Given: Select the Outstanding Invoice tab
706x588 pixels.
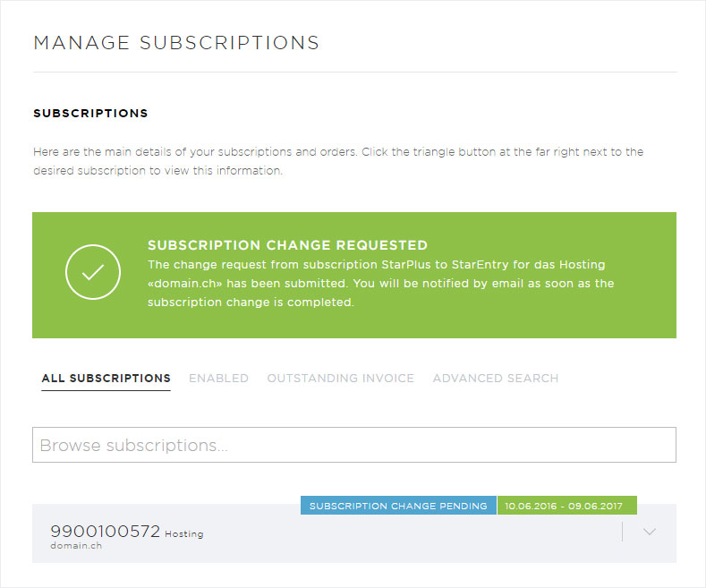Looking at the screenshot, I should pyautogui.click(x=340, y=379).
